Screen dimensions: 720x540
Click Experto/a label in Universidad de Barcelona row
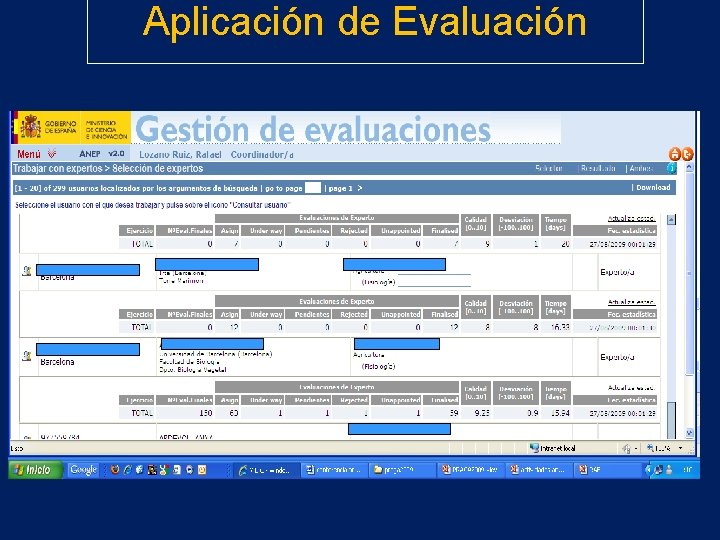617,357
